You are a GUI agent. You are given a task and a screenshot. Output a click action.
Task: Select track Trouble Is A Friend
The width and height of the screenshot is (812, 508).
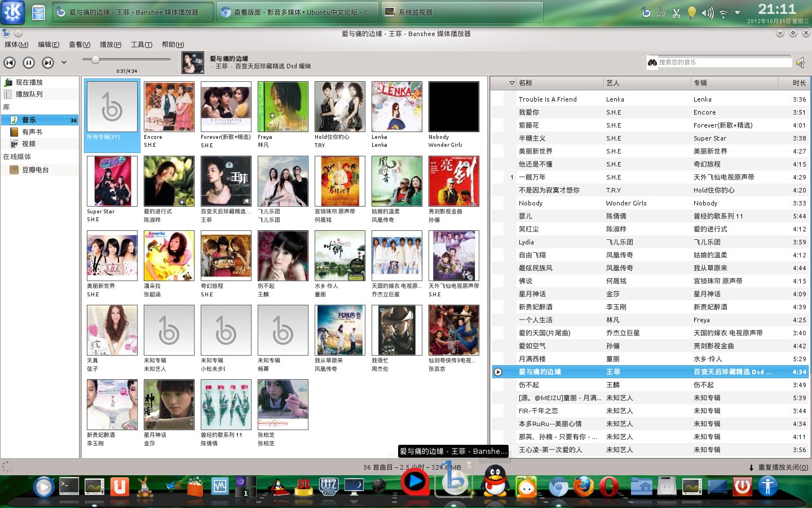[650, 99]
